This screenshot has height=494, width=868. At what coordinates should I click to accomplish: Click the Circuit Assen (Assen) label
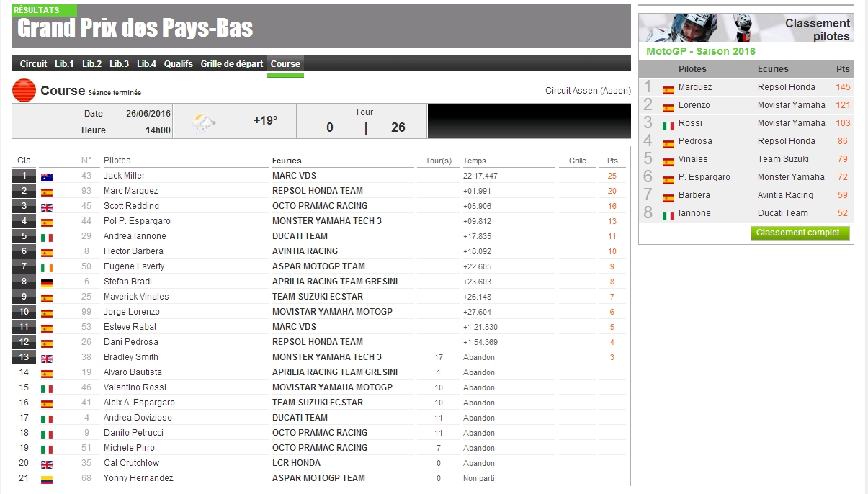[589, 91]
